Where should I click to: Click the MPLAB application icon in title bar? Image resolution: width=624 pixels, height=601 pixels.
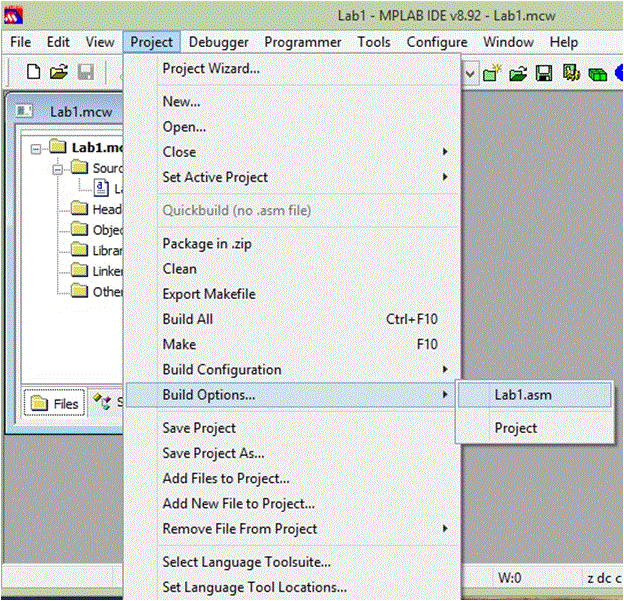point(13,16)
